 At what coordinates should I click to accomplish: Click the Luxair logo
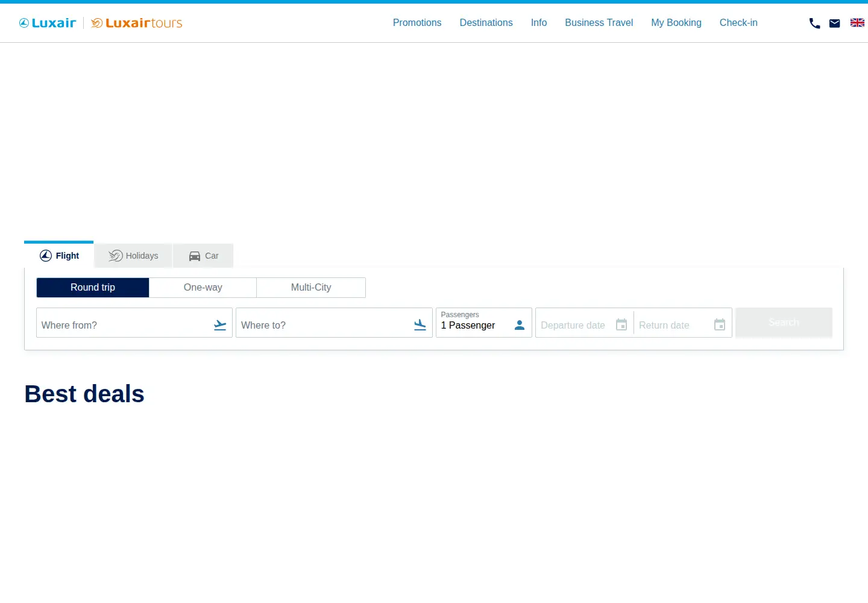48,23
